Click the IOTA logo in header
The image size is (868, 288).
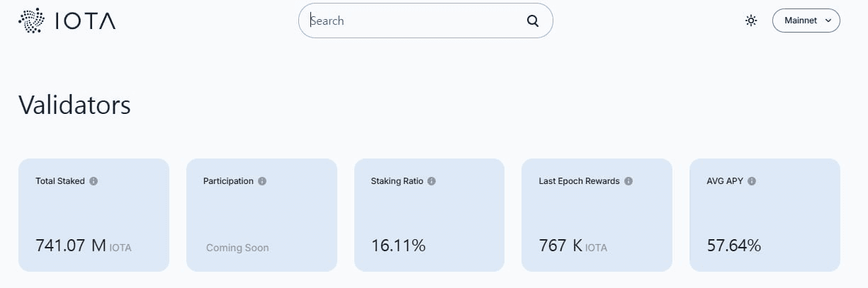tap(67, 21)
